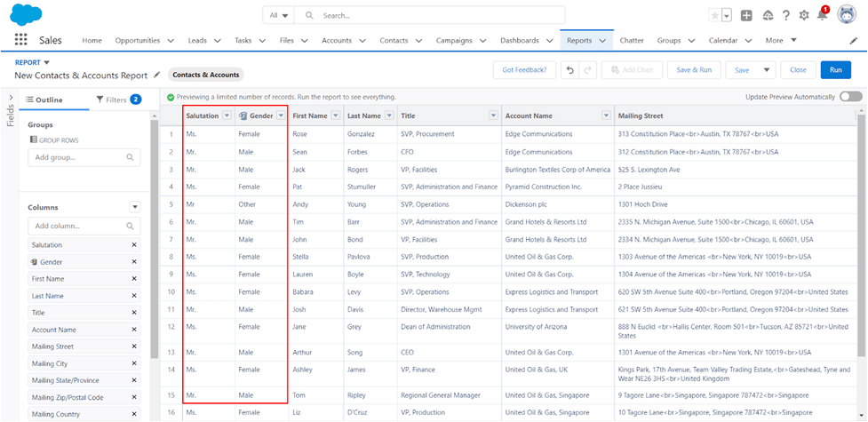Open the More navigation dropdown
868x422 pixels.
coord(781,41)
